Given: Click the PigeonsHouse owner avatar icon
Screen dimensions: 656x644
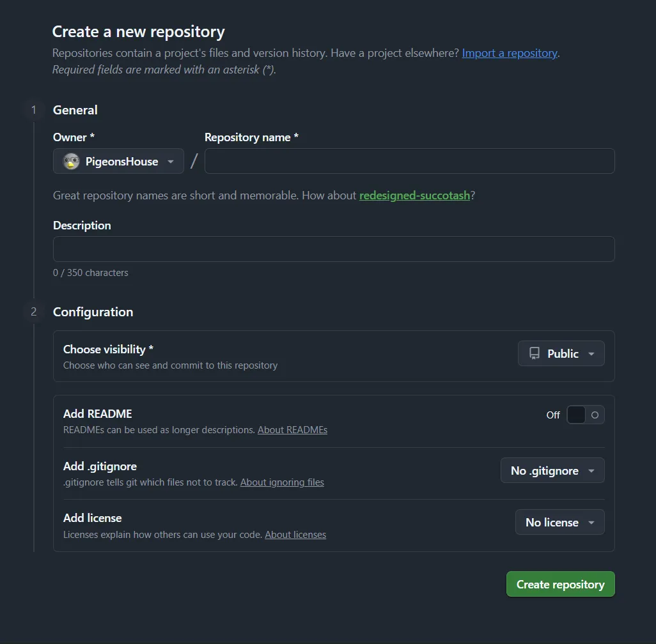Looking at the screenshot, I should 71,162.
